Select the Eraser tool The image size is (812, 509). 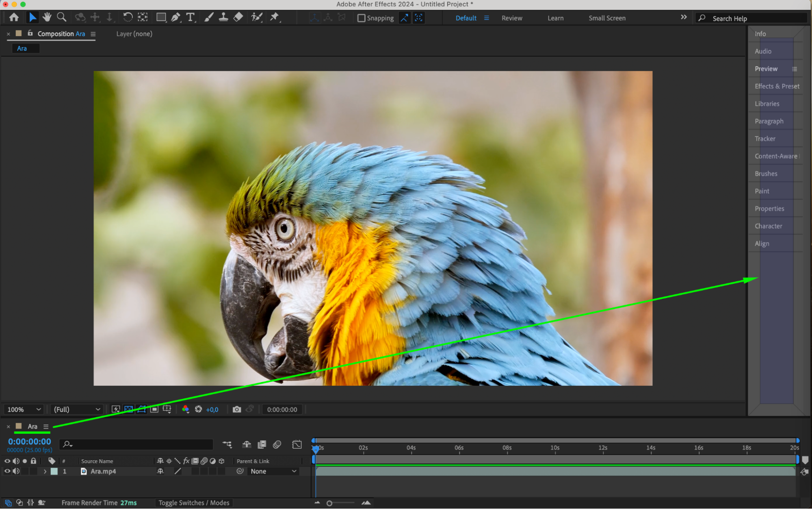[238, 17]
